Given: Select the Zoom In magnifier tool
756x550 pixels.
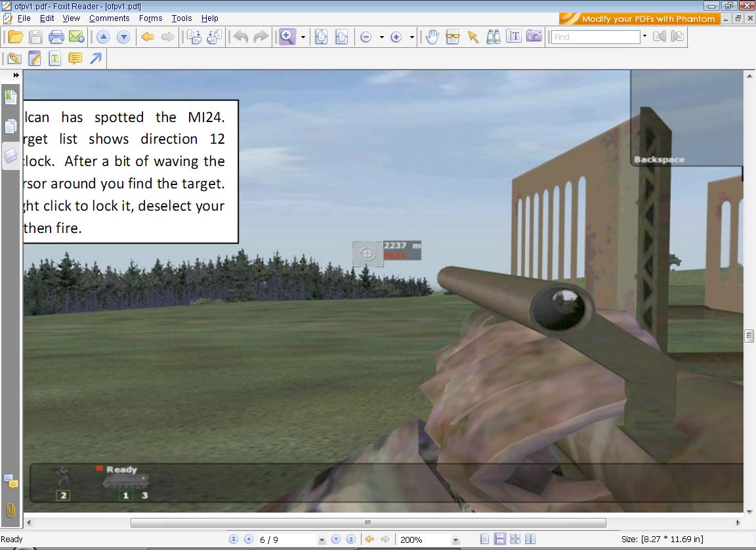Looking at the screenshot, I should (287, 37).
